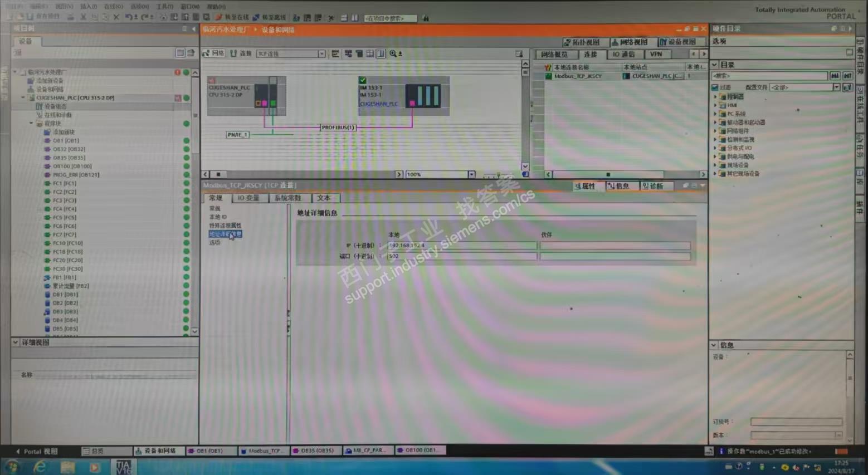Open Internet Explorer from the taskbar
This screenshot has height=475, width=868.
click(40, 467)
